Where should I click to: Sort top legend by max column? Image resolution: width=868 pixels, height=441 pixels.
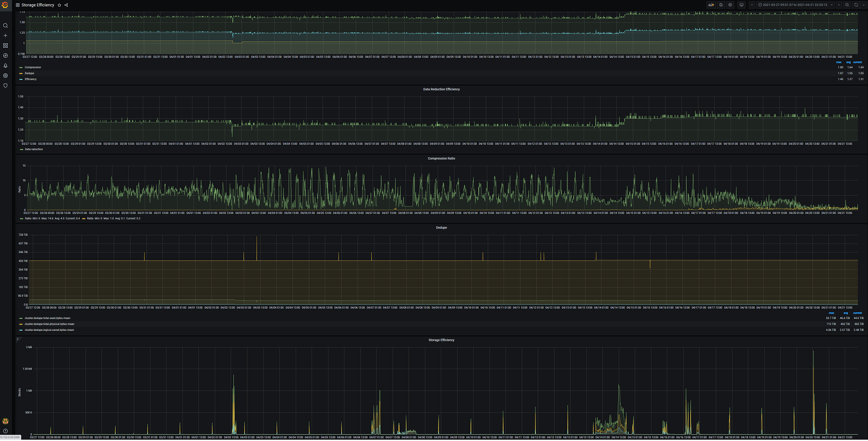tap(839, 62)
